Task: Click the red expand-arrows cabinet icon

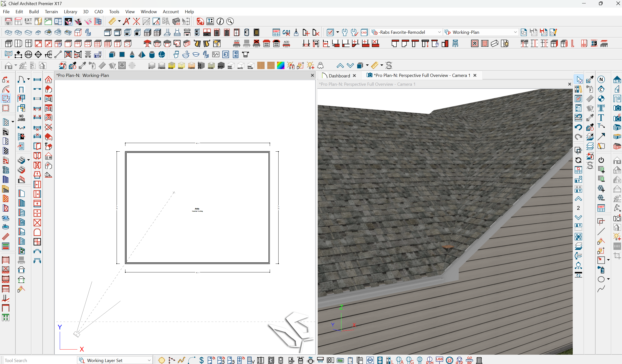Action: (38, 44)
